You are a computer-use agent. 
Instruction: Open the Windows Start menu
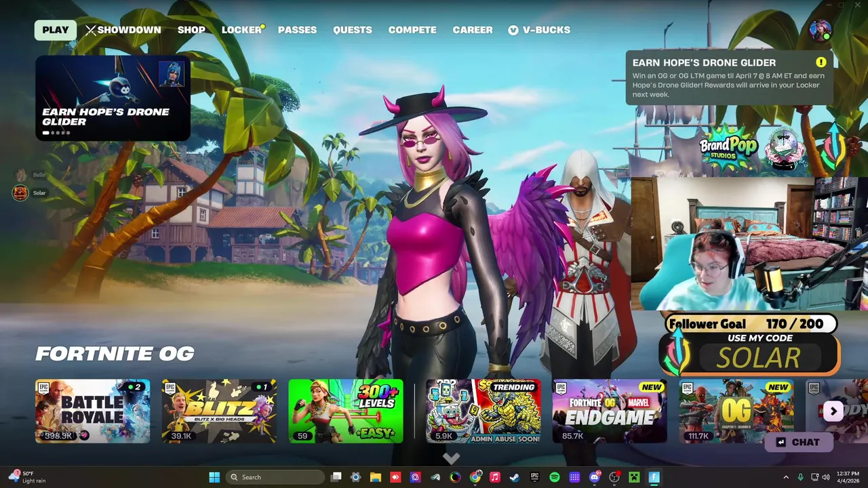pos(214,477)
